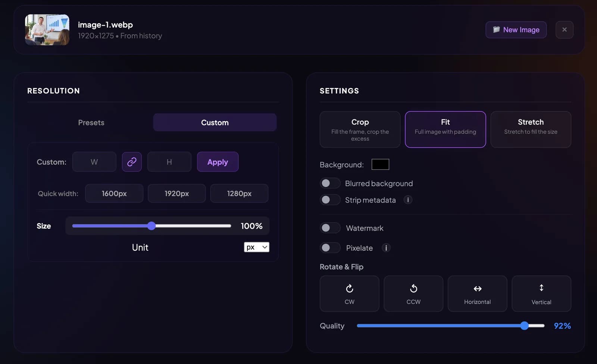This screenshot has width=597, height=364.
Task: Switch to the Presets tab
Action: point(91,122)
